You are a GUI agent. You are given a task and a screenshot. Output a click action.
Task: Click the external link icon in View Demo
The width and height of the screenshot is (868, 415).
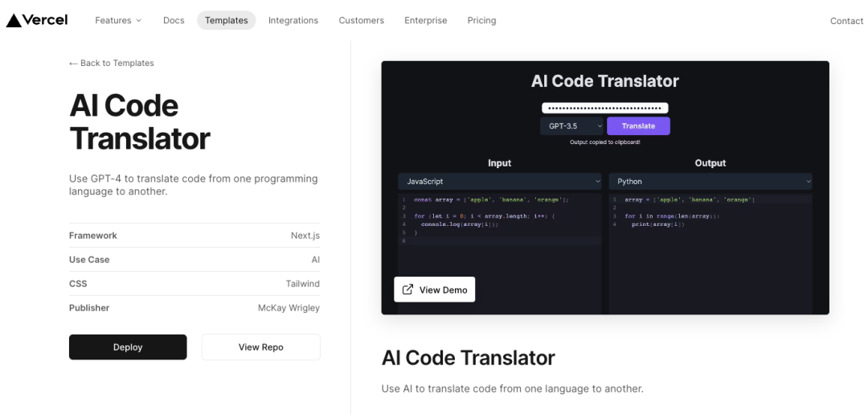407,290
